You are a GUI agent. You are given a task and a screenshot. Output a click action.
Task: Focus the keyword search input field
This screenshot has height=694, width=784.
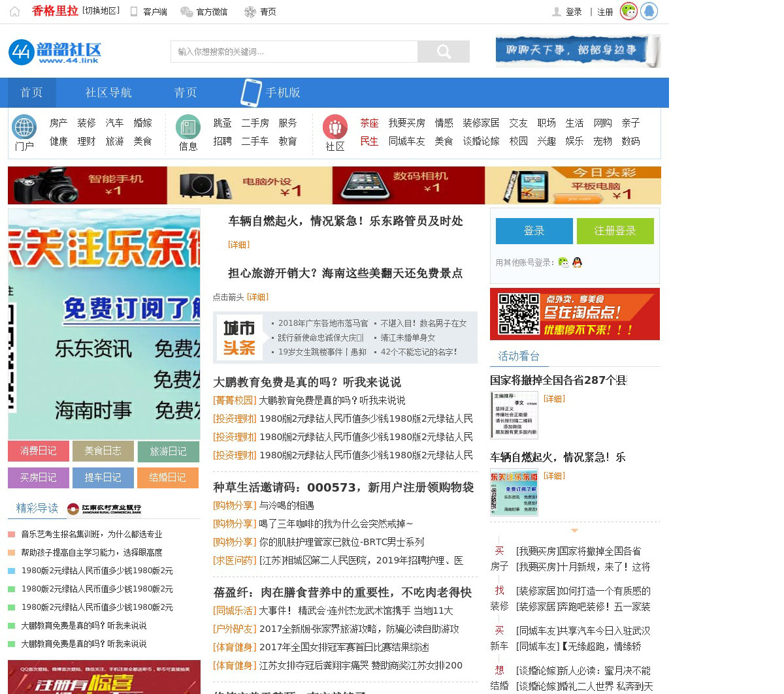(294, 52)
